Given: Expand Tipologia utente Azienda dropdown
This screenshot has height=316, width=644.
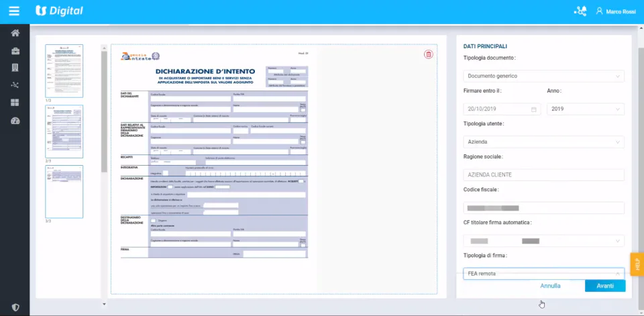Looking at the screenshot, I should pos(544,142).
